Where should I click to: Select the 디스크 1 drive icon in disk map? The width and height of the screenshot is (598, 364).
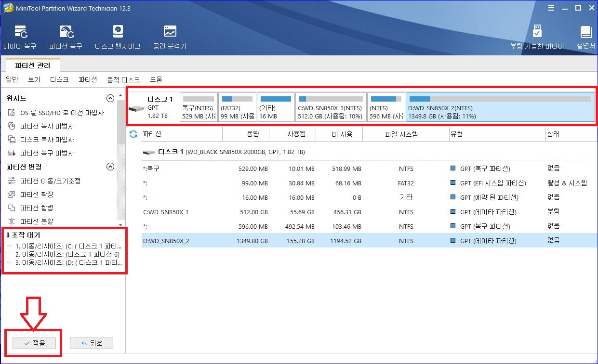pos(137,110)
